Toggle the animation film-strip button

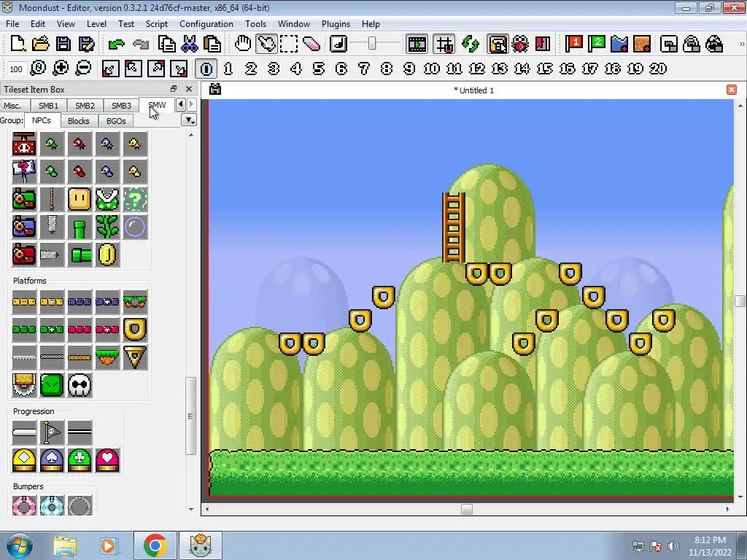(417, 44)
